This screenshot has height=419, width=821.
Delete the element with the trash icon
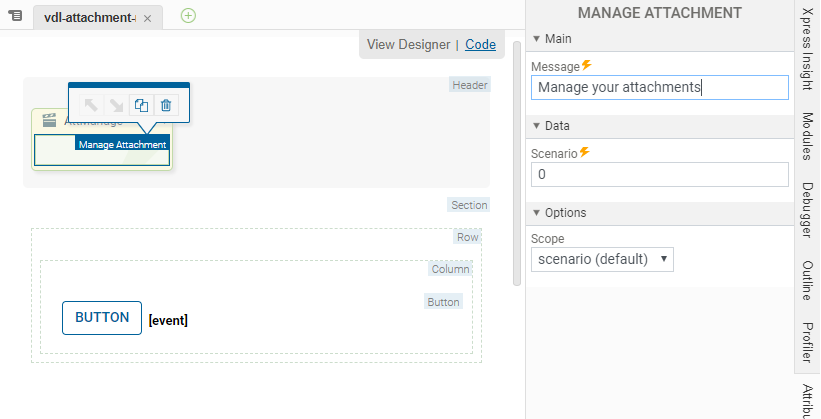166,105
